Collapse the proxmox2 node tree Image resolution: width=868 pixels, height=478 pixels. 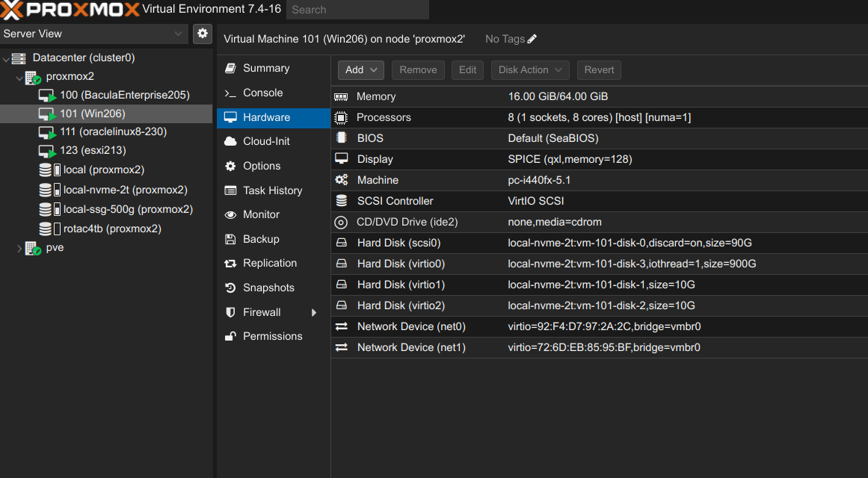pyautogui.click(x=19, y=77)
